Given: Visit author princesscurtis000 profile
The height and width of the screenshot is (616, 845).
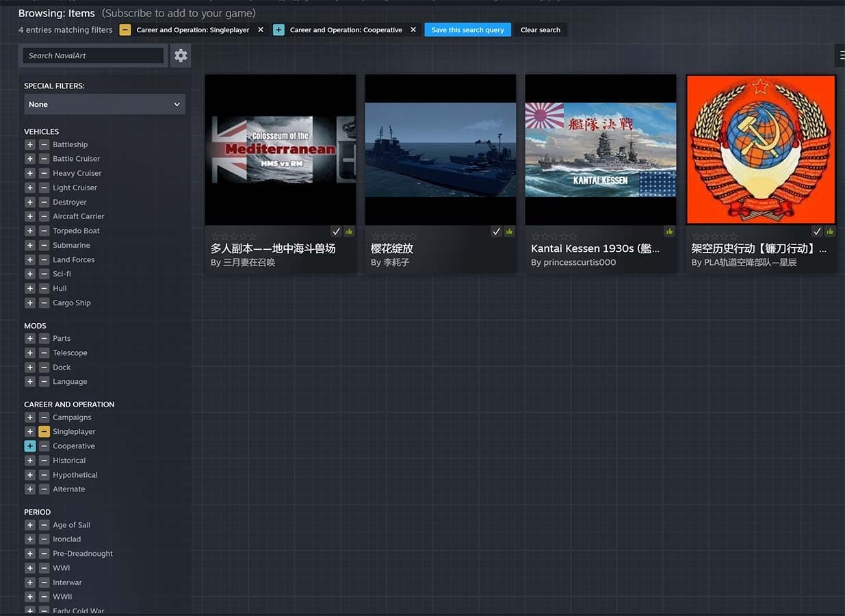Looking at the screenshot, I should pos(580,262).
